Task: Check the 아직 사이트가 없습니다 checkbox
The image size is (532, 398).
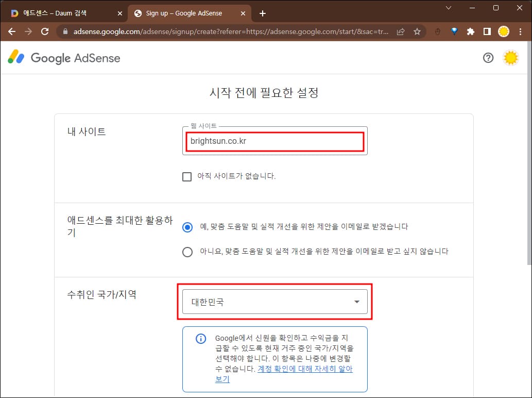Action: coord(187,177)
